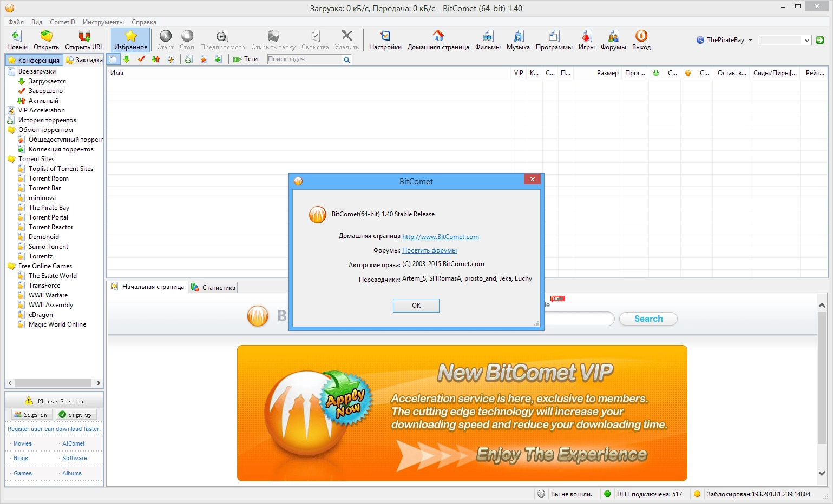Open Настройки from the toolbar
The width and height of the screenshot is (833, 504).
coord(385,40)
